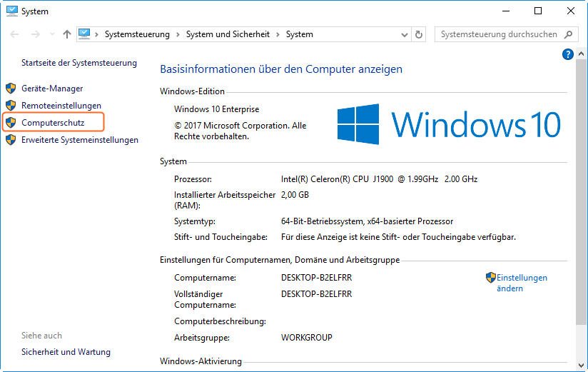Click Windows 10 Enterprise edition text
588x372 pixels.
tap(216, 109)
